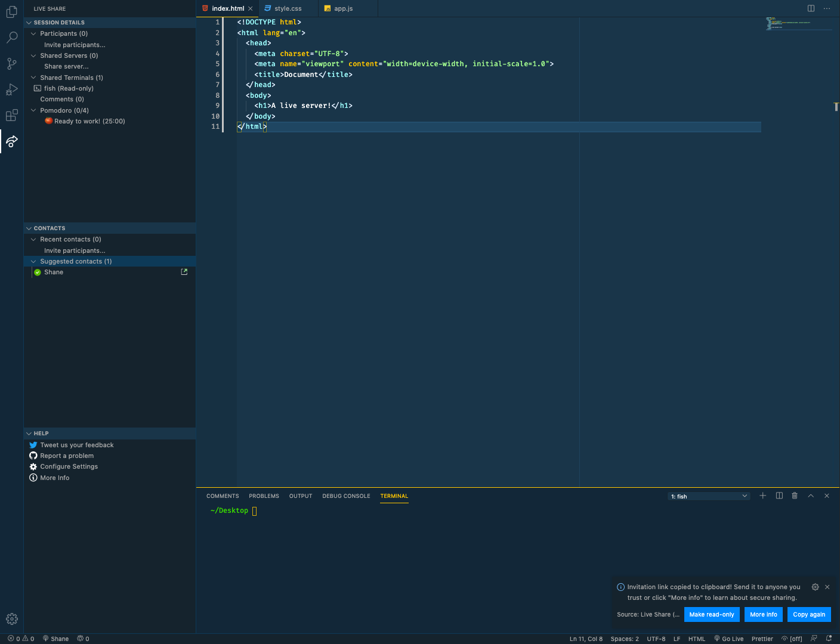Image resolution: width=840 pixels, height=644 pixels.
Task: Open the Explorer view in activity bar
Action: coord(11,12)
